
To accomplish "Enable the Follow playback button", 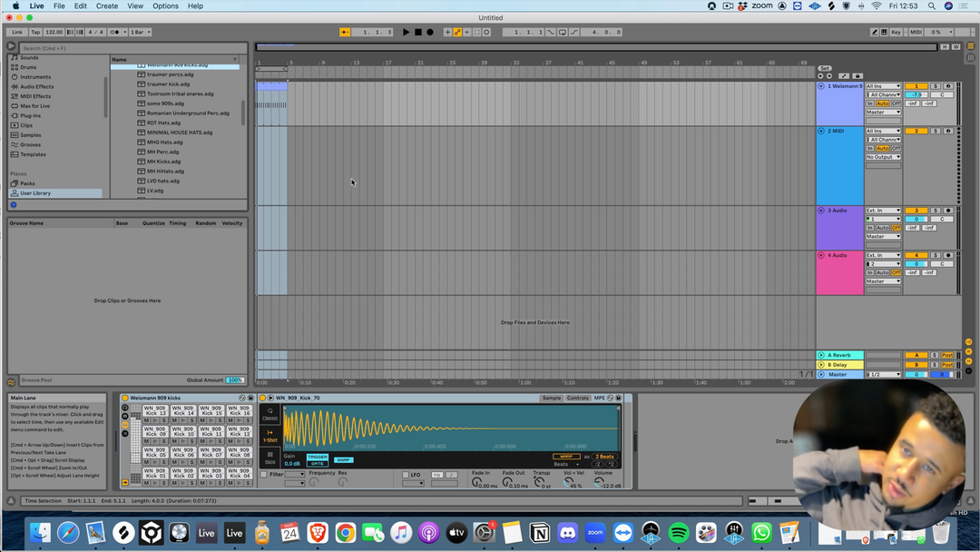I will 345,32.
